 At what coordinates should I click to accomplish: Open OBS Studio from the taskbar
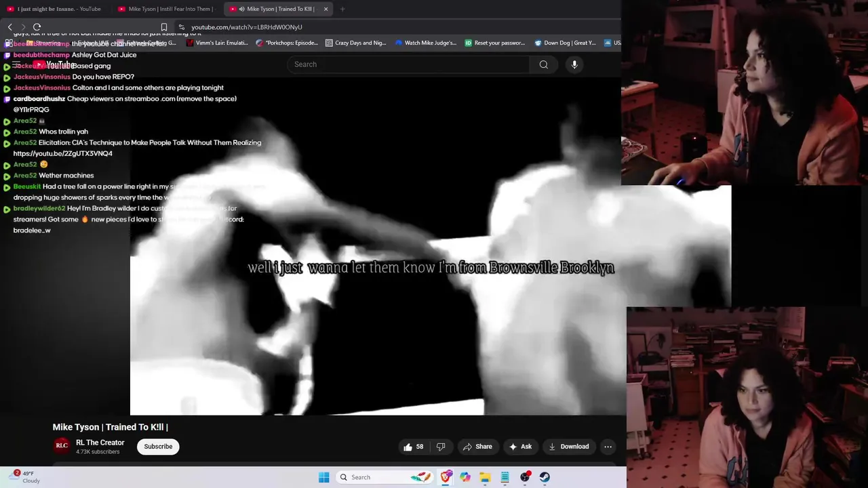pos(525,477)
